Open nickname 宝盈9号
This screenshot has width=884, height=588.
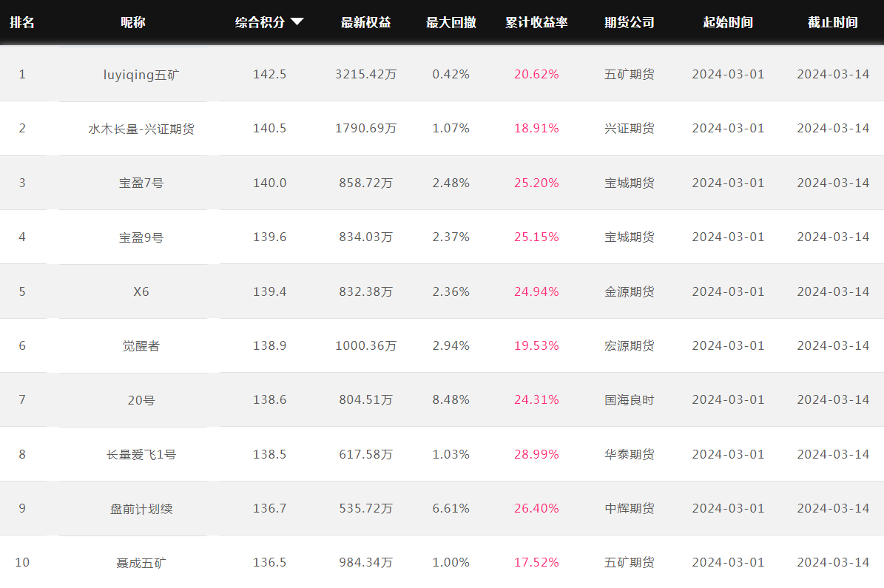141,237
